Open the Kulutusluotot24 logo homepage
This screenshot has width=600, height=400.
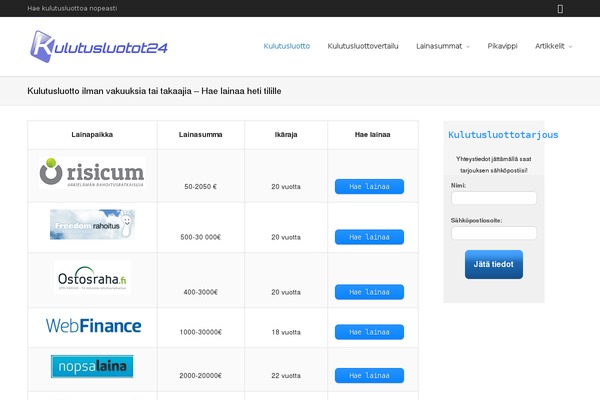pos(99,47)
